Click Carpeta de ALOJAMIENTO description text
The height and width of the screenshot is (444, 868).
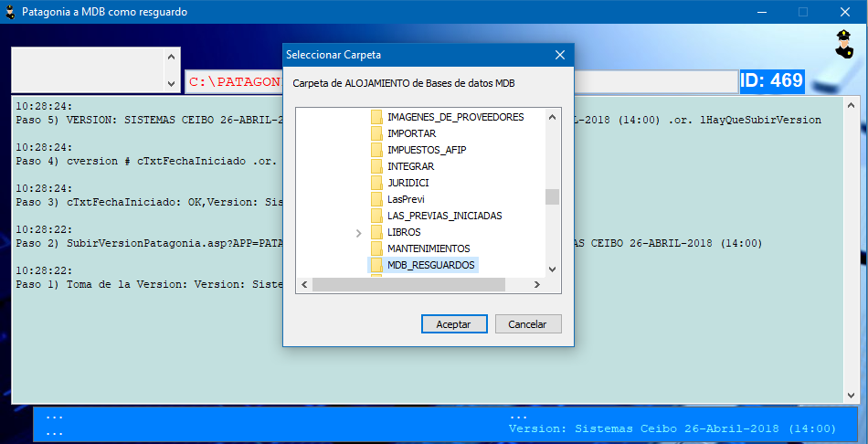[404, 84]
